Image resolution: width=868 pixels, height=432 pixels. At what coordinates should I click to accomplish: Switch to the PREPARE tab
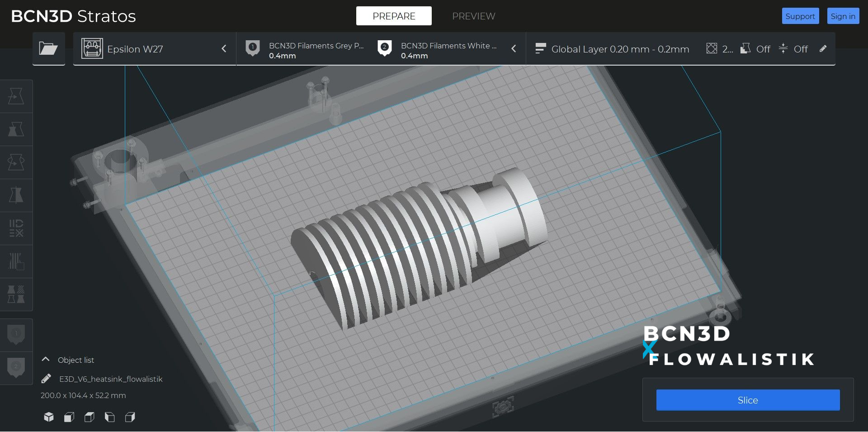394,16
